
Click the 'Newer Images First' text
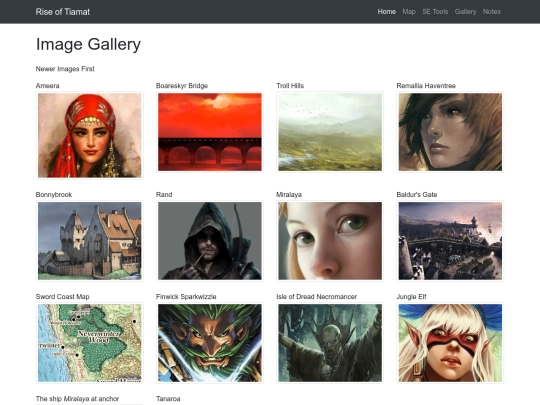coord(65,69)
